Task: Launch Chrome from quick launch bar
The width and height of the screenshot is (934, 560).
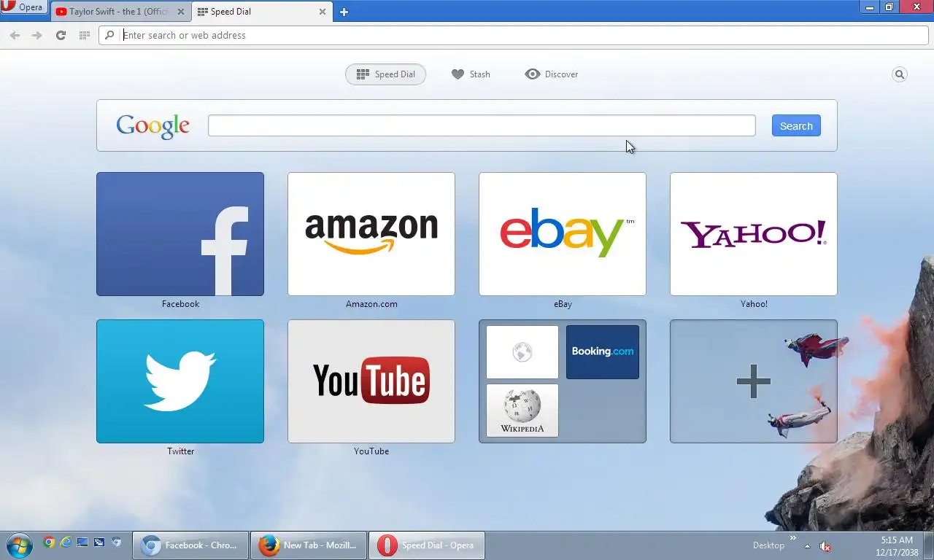Action: point(49,542)
